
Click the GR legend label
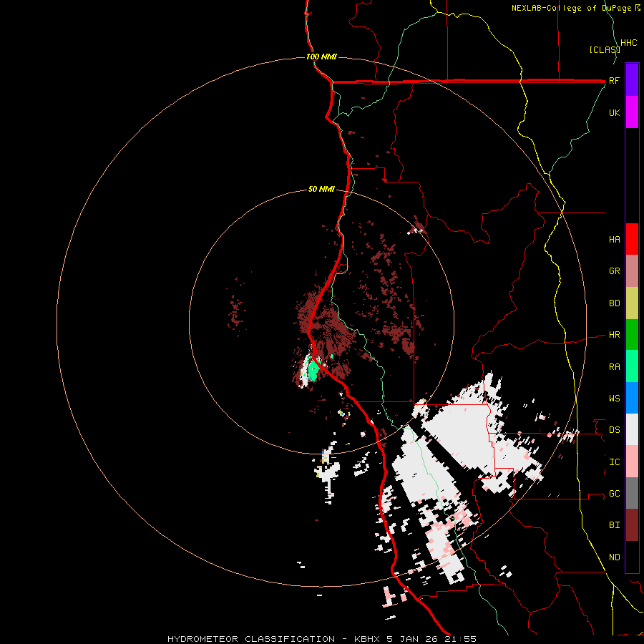point(615,271)
